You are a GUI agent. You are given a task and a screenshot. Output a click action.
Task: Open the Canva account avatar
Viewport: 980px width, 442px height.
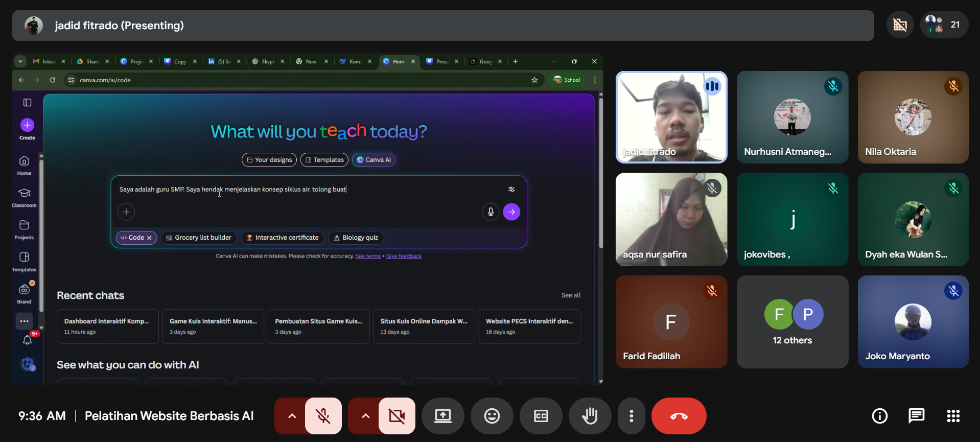click(28, 364)
